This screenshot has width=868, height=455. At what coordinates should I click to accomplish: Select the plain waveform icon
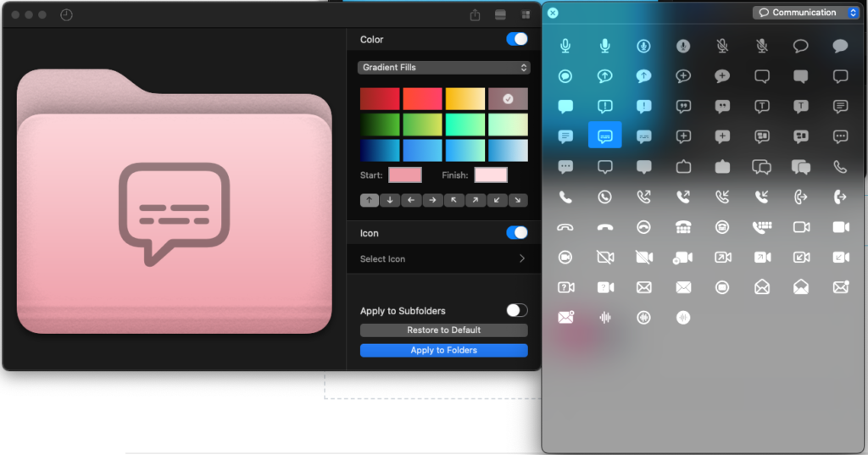point(604,317)
